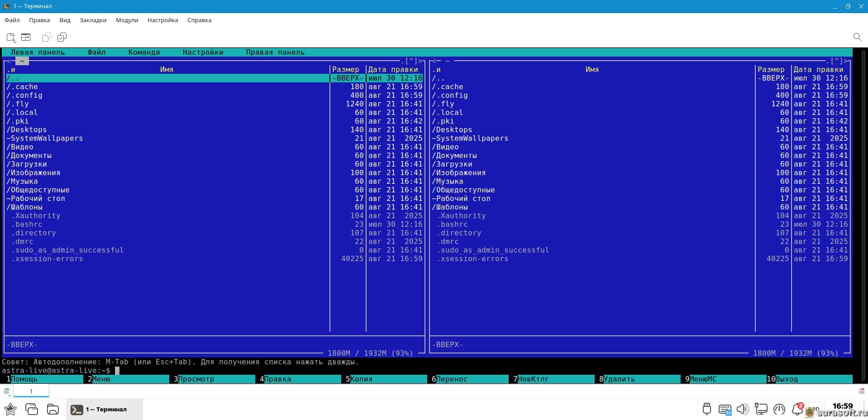Image resolution: width=868 pixels, height=420 pixels.
Task: Click the paste clipboard icon in toolbar
Action: coord(62,37)
